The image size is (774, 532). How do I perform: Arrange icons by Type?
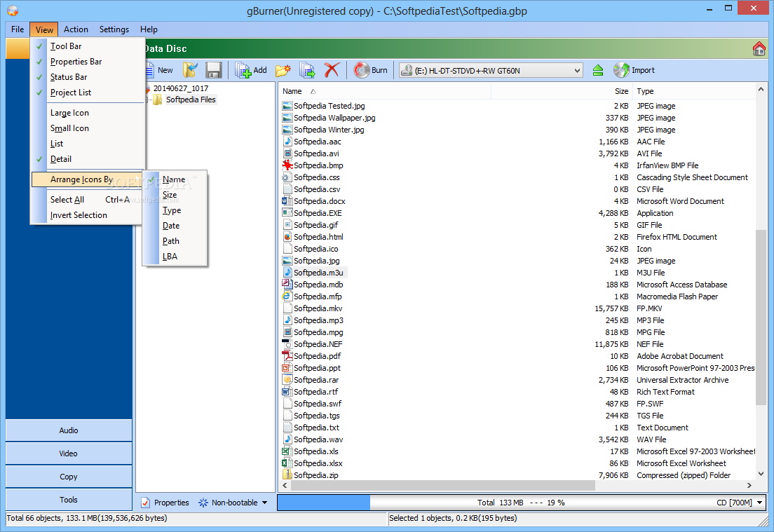(175, 210)
